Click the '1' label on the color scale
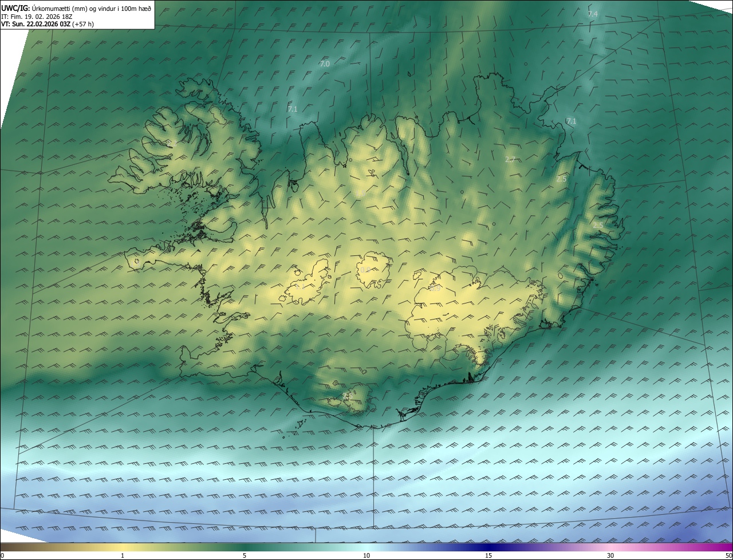The image size is (733, 560). (123, 555)
